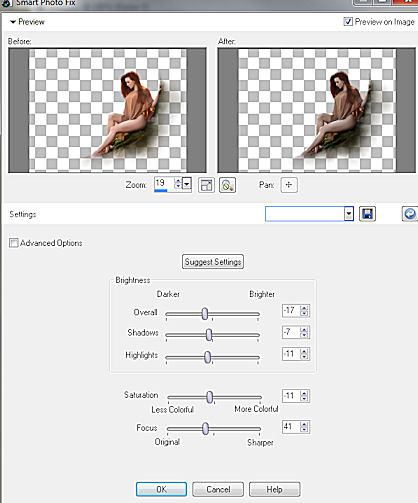Click the zoom 100% magnifier icon
This screenshot has width=418, height=503.
point(227,185)
